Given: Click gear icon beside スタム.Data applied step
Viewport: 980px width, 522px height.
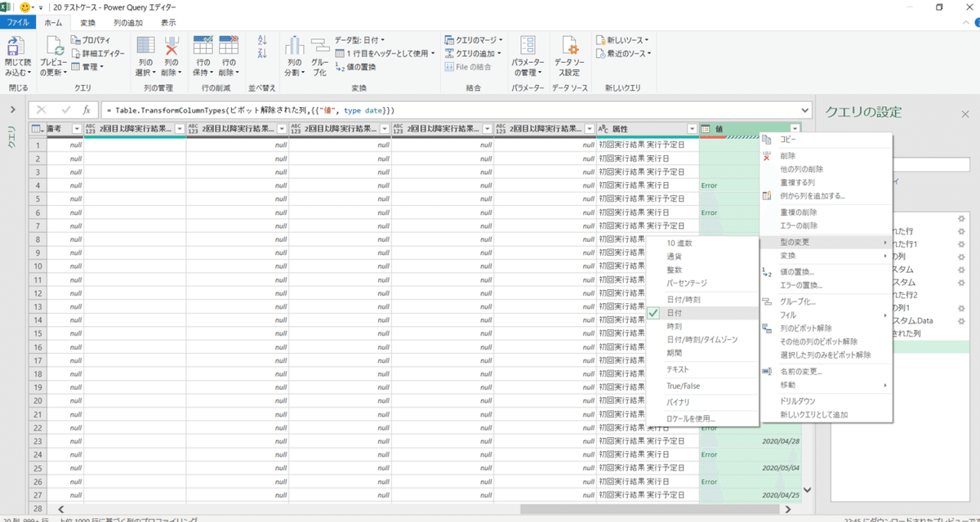Looking at the screenshot, I should tap(961, 320).
